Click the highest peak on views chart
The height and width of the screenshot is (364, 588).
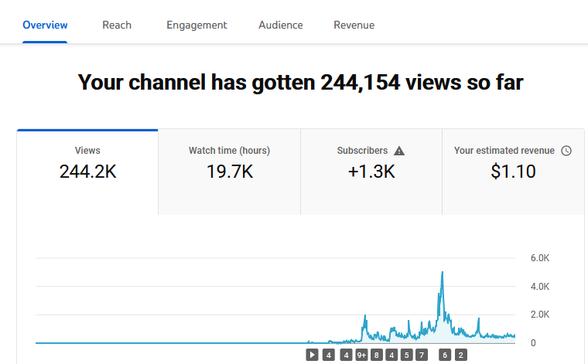(443, 273)
